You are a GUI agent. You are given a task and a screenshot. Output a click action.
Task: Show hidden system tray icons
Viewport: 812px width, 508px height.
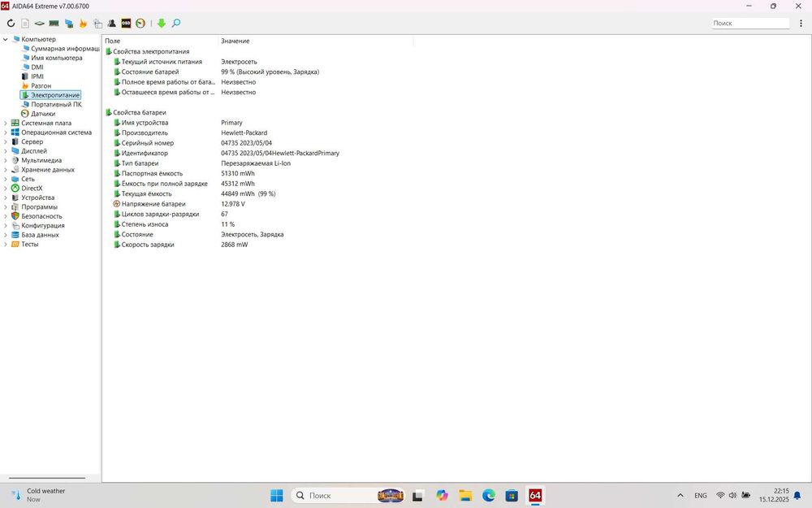click(680, 496)
